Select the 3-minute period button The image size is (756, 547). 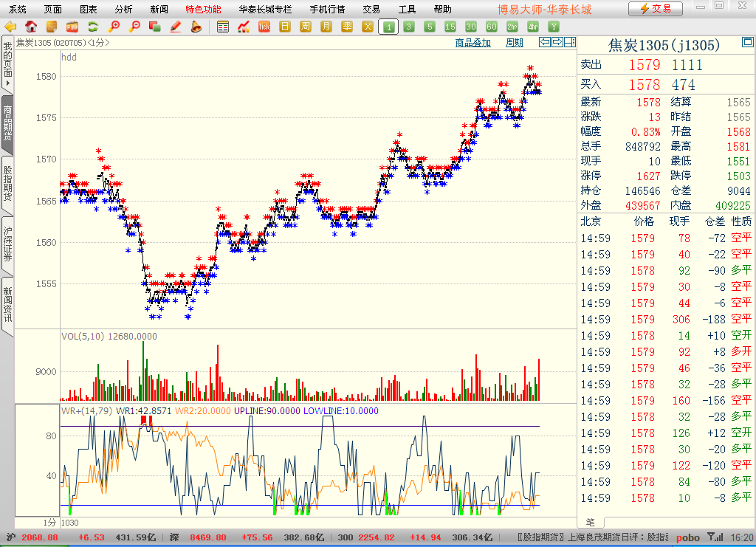(x=409, y=27)
